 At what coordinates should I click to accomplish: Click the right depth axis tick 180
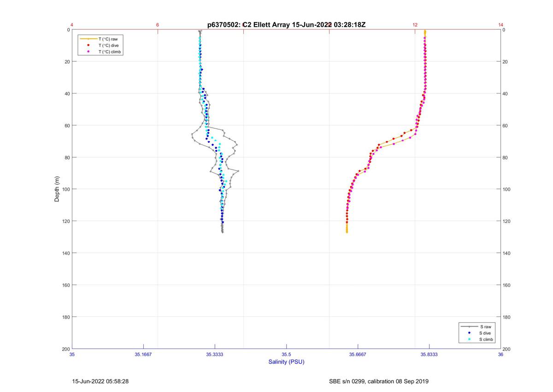pos(507,317)
